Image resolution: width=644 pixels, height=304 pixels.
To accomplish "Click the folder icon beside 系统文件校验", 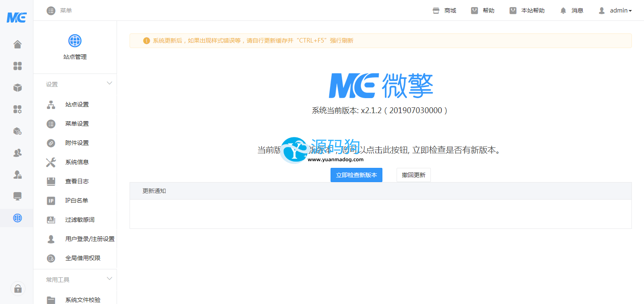I will point(51,300).
